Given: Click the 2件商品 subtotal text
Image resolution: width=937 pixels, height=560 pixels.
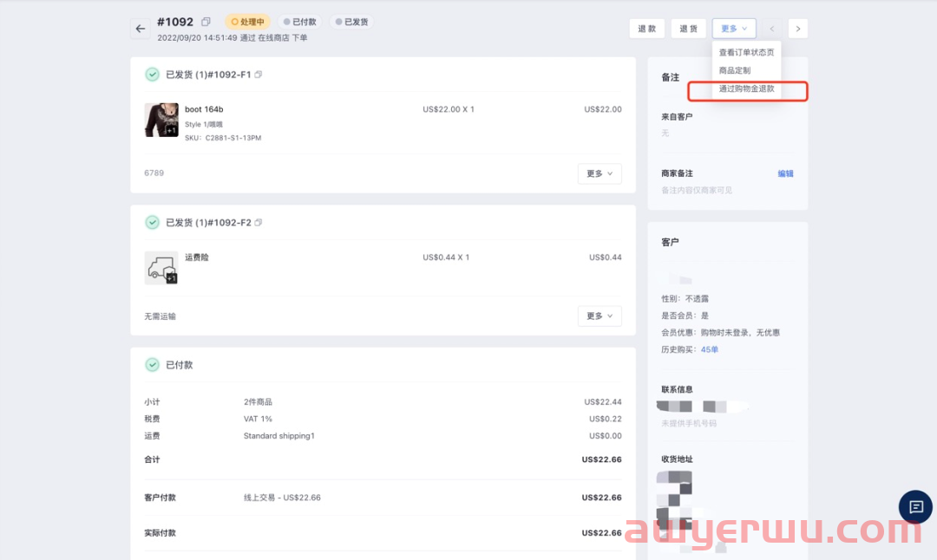Looking at the screenshot, I should click(258, 401).
